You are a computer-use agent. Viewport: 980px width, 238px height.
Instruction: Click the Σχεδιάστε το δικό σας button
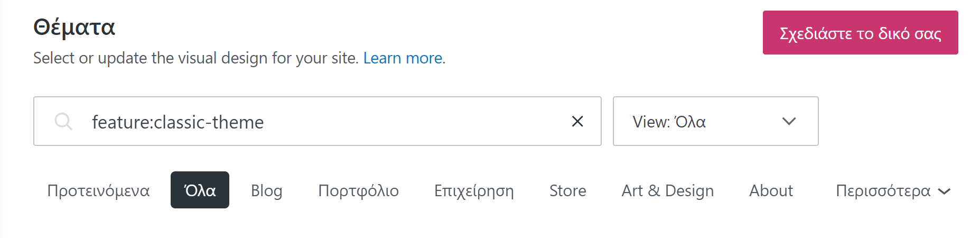coord(860,33)
